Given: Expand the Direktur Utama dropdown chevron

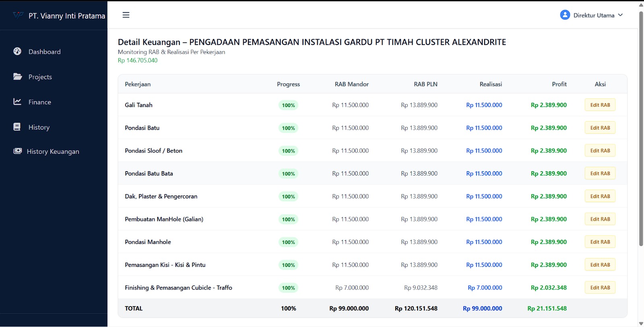Looking at the screenshot, I should click(x=620, y=15).
